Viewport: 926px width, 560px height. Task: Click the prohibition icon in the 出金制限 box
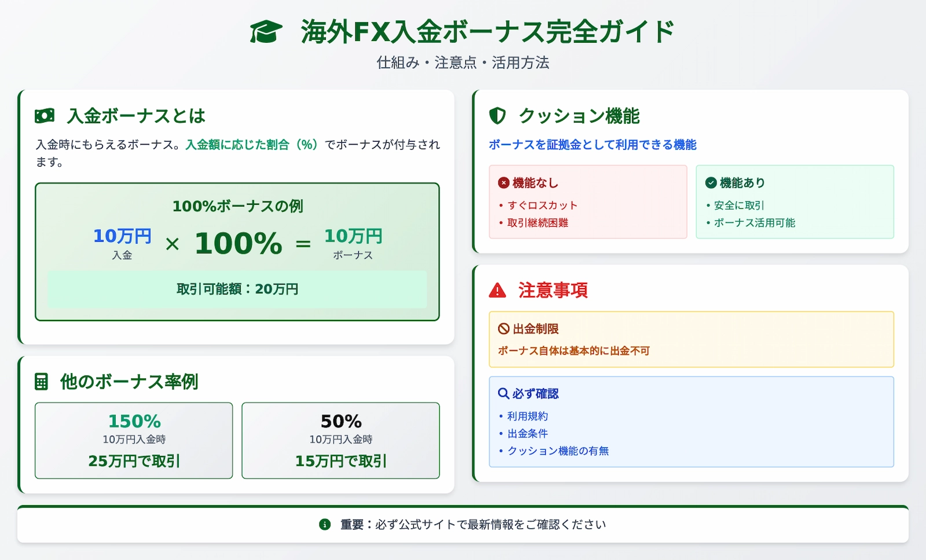point(502,329)
